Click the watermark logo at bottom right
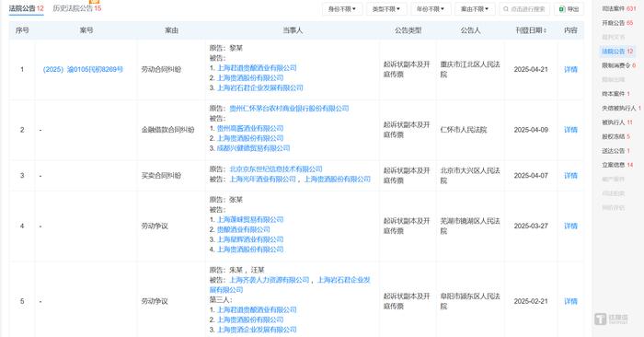This screenshot has height=337, width=644. pyautogui.click(x=611, y=319)
